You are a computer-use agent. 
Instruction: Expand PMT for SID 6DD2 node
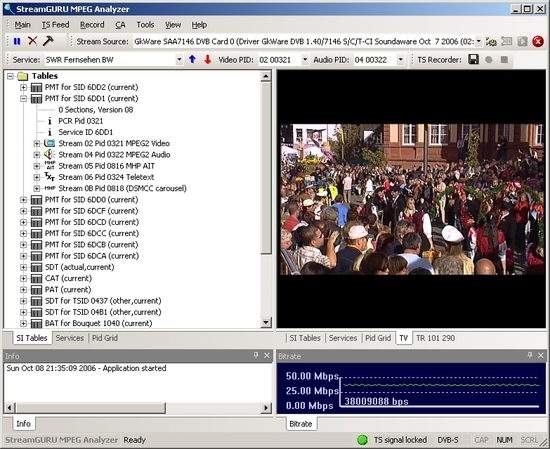point(23,87)
